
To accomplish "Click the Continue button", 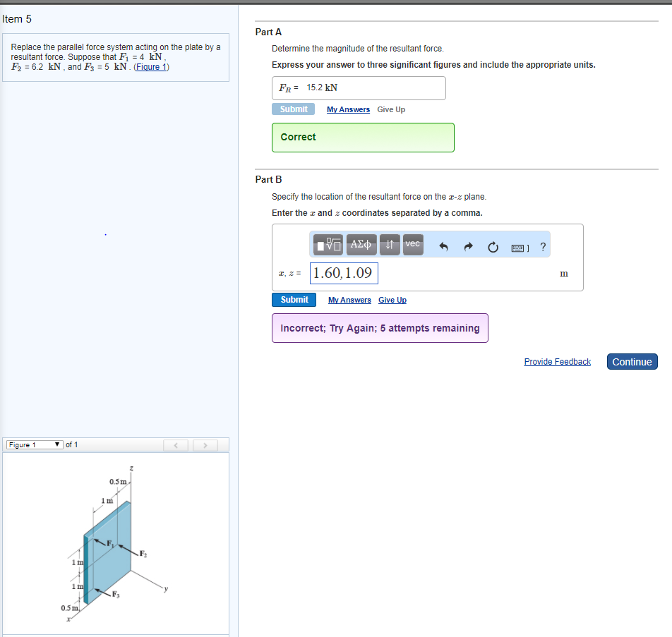I will point(632,361).
